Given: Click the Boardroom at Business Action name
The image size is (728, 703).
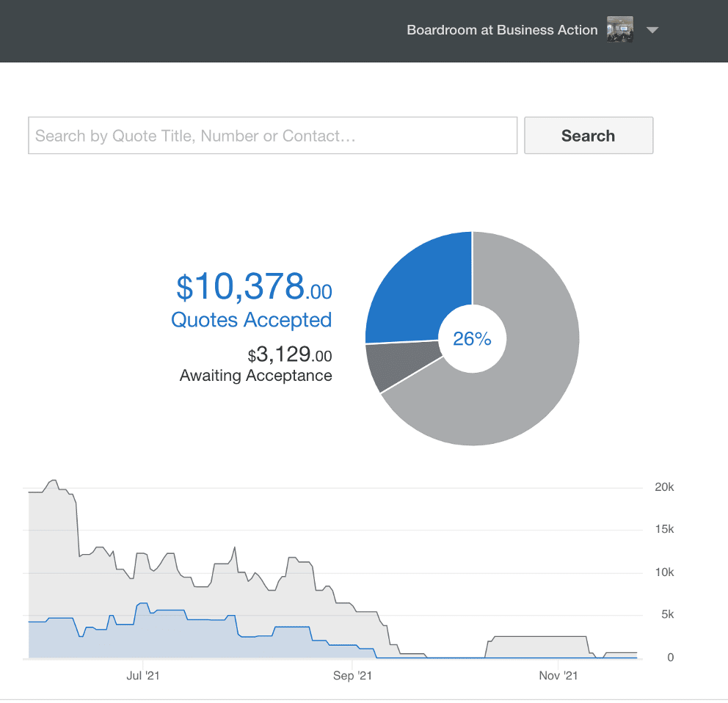Looking at the screenshot, I should [x=502, y=29].
